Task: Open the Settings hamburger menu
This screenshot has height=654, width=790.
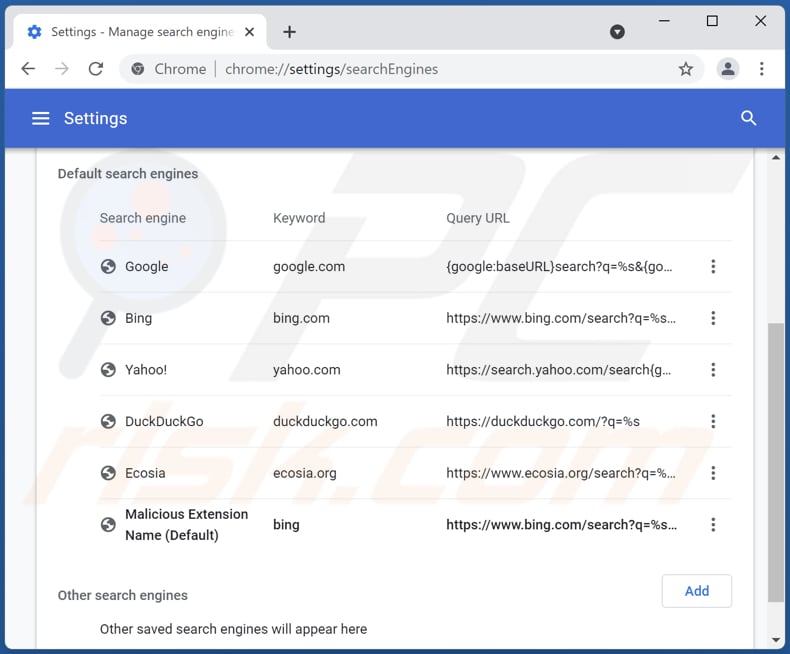Action: (40, 118)
